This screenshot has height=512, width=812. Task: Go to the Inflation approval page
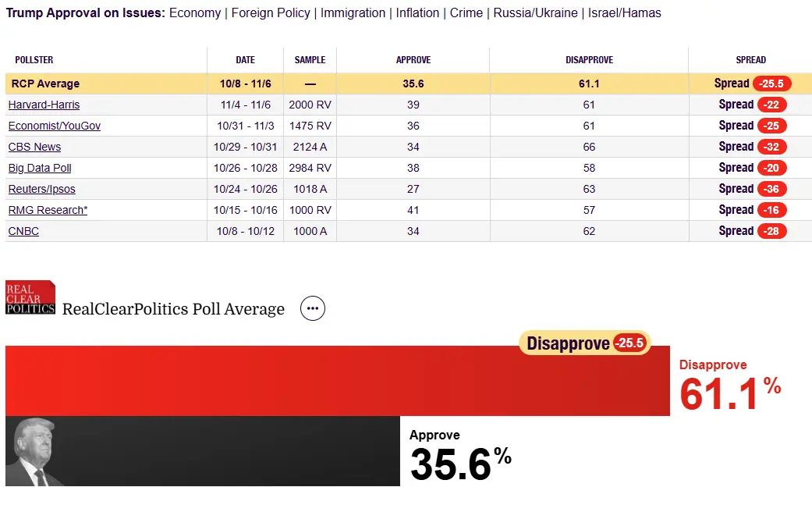click(417, 13)
